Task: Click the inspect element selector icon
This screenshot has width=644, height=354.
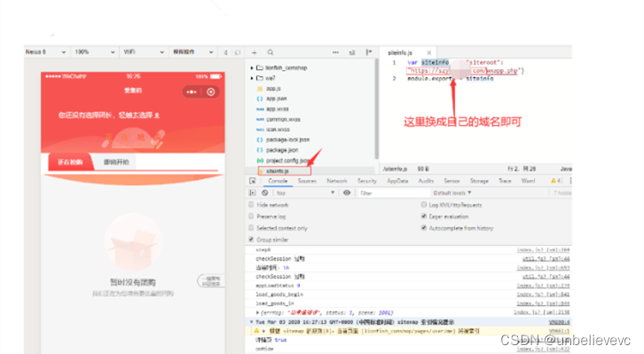Action: [253, 181]
